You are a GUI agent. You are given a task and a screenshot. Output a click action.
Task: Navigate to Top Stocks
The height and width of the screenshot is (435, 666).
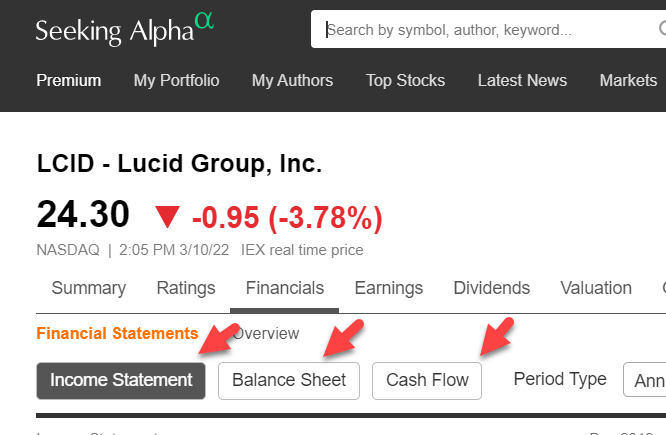(x=406, y=81)
